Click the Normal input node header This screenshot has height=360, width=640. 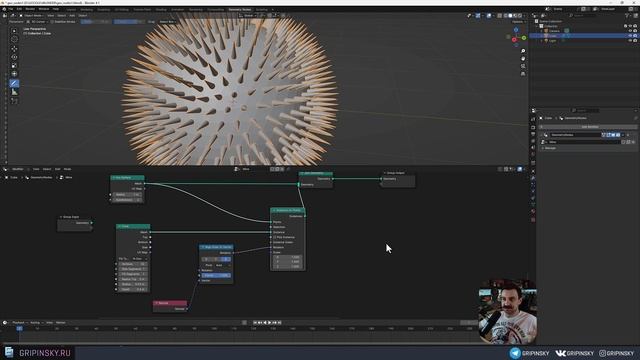pyautogui.click(x=170, y=303)
